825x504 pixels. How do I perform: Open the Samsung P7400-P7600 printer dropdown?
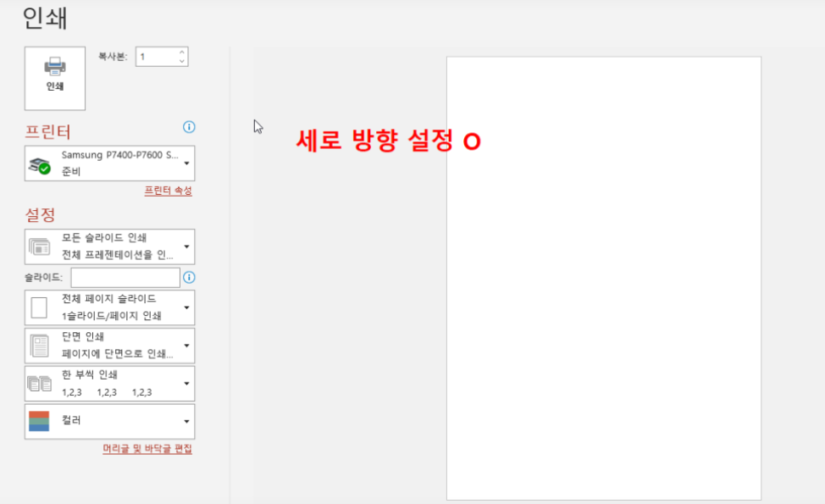pos(185,163)
